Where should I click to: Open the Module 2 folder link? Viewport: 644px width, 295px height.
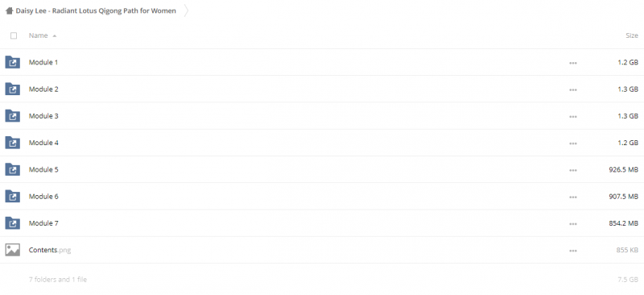(x=43, y=89)
